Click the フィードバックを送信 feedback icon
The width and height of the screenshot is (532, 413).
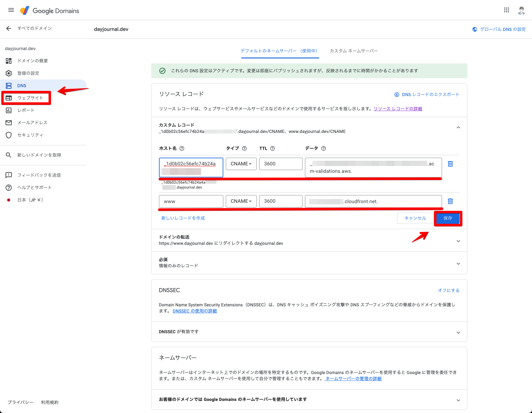9,175
